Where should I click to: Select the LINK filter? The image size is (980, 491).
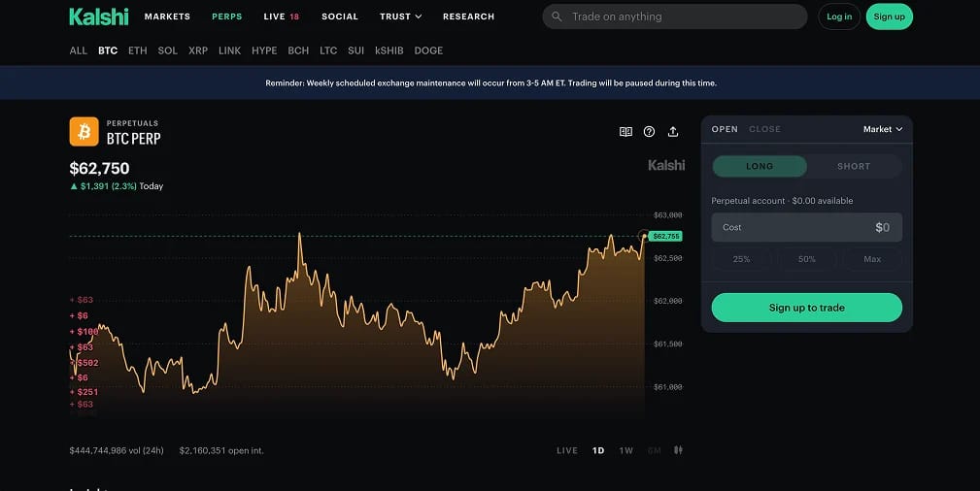pyautogui.click(x=229, y=50)
